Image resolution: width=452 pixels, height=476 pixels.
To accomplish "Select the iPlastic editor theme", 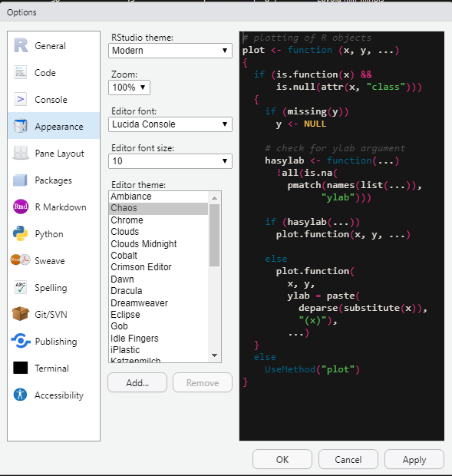I will (158, 350).
